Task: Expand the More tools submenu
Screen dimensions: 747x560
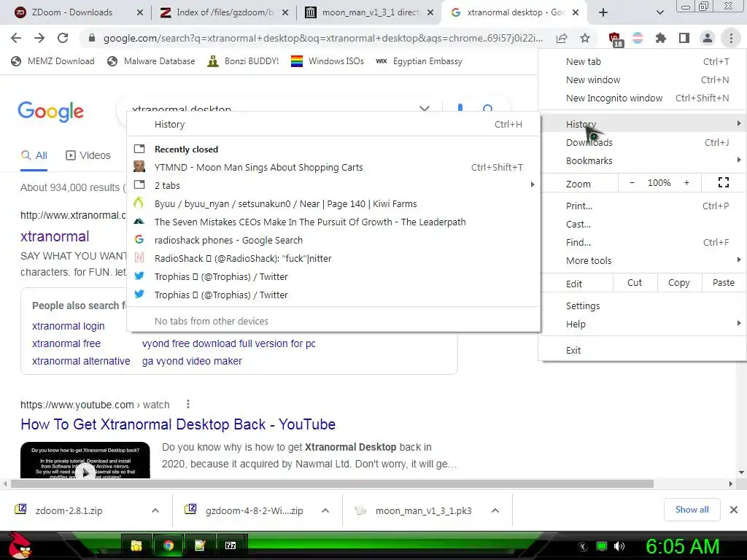Action: 642,260
